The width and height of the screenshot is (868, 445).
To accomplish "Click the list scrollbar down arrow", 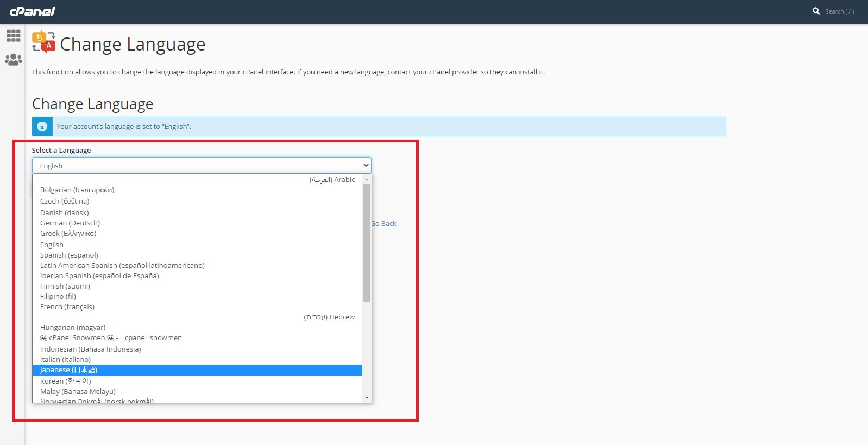I will click(x=367, y=398).
